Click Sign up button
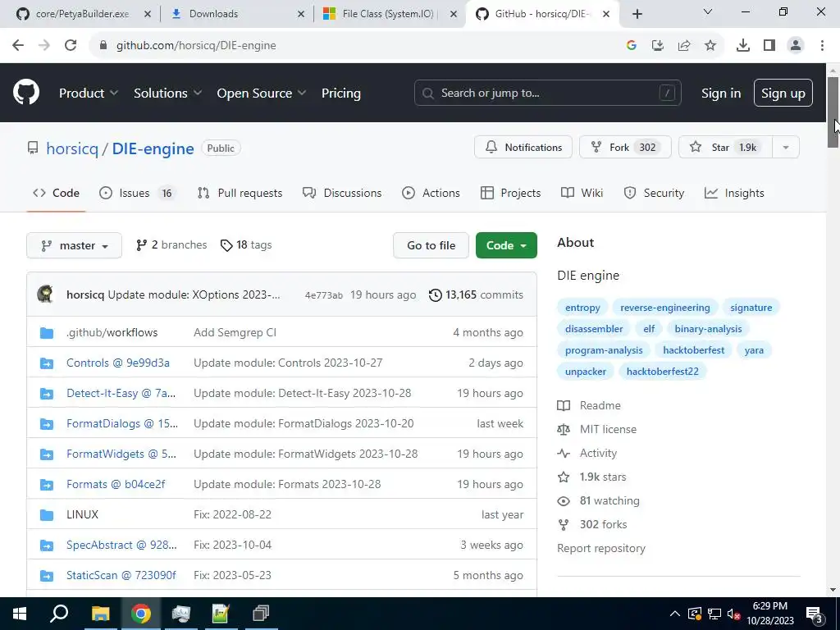840x630 pixels. tap(783, 94)
